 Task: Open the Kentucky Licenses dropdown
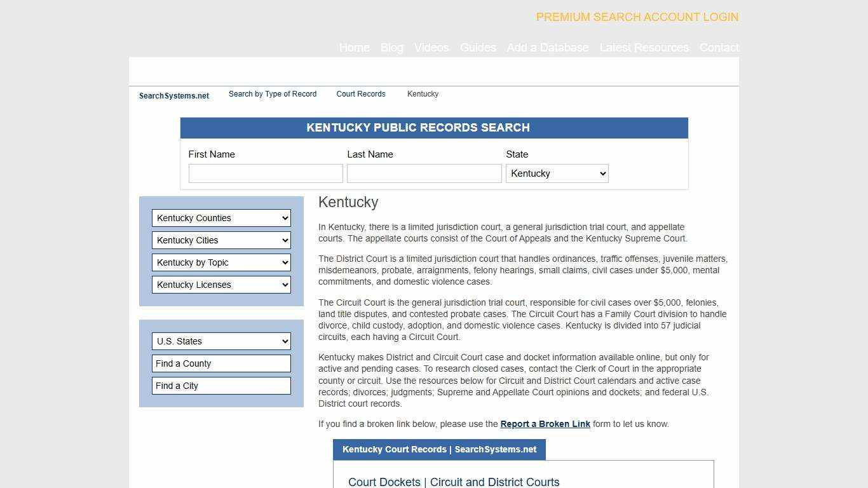[220, 285]
